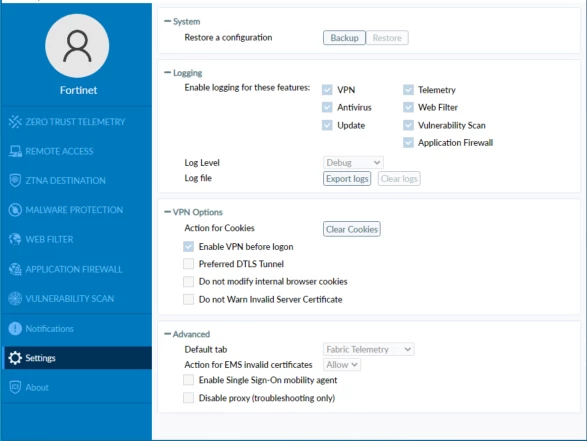Click the Clear Cookies button
This screenshot has width=587, height=441.
(x=352, y=229)
